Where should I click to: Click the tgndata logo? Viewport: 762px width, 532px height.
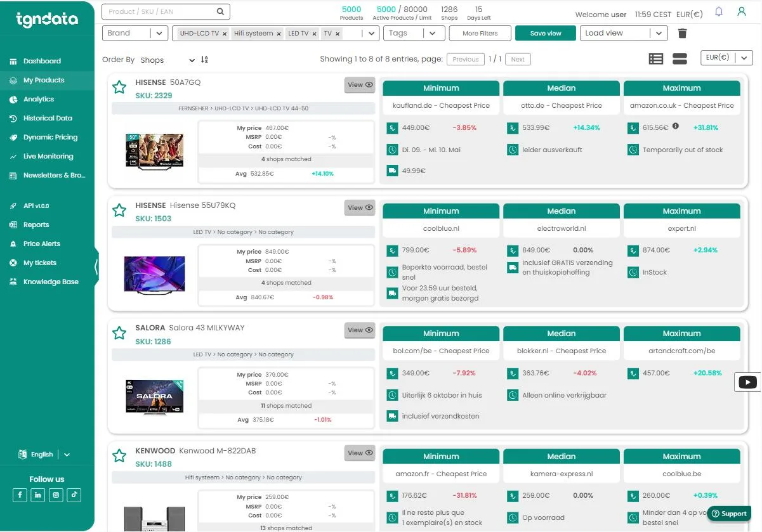pyautogui.click(x=47, y=20)
